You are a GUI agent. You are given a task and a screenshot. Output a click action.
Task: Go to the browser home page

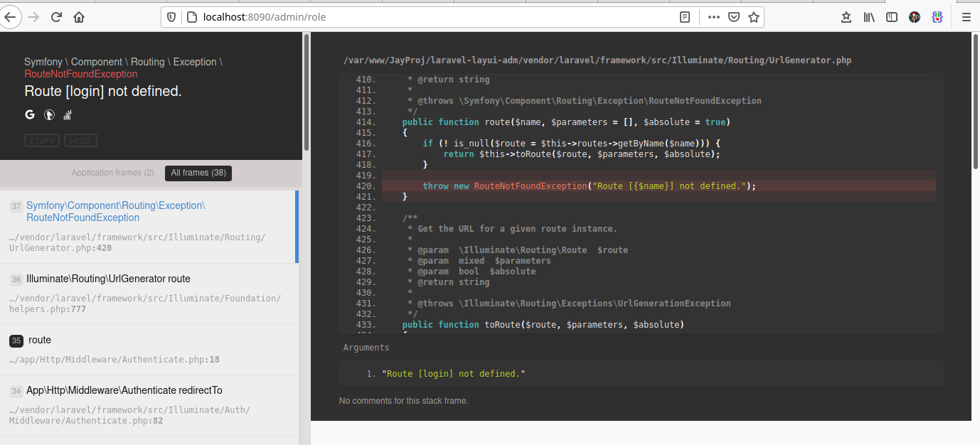pyautogui.click(x=78, y=17)
